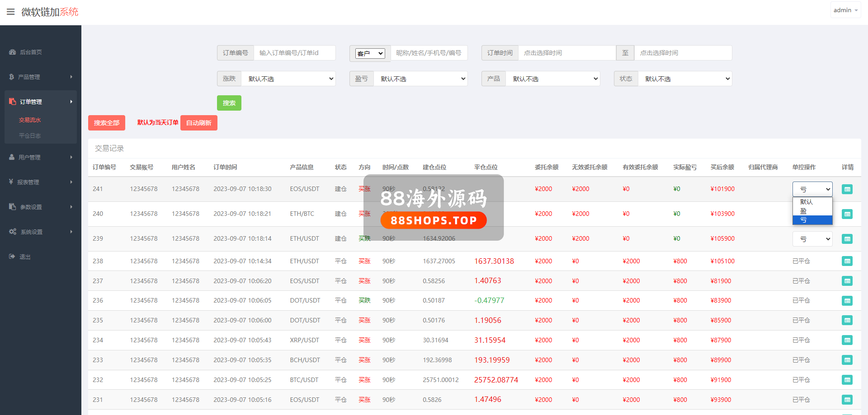Open details icon for order 231
This screenshot has width=868, height=415.
point(847,400)
